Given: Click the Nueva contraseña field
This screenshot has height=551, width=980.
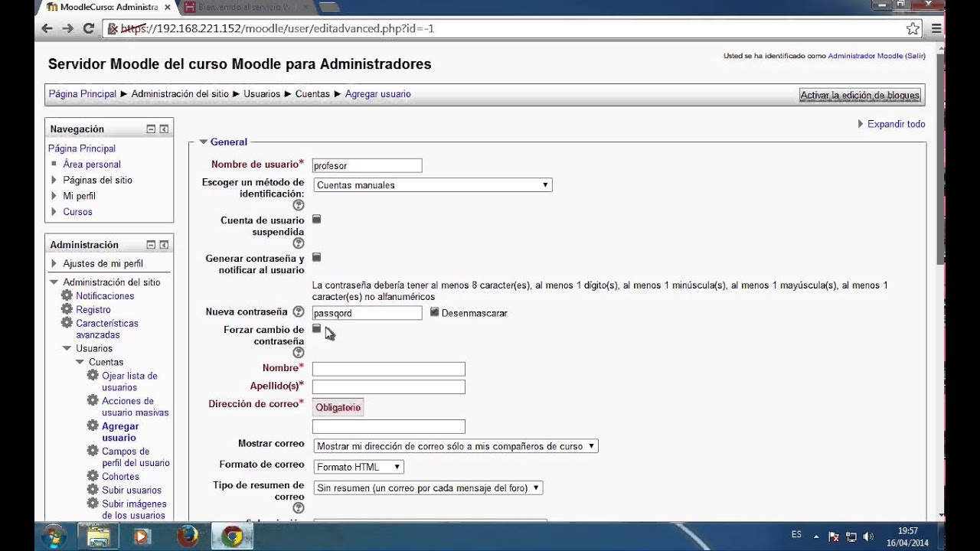Looking at the screenshot, I should point(367,313).
